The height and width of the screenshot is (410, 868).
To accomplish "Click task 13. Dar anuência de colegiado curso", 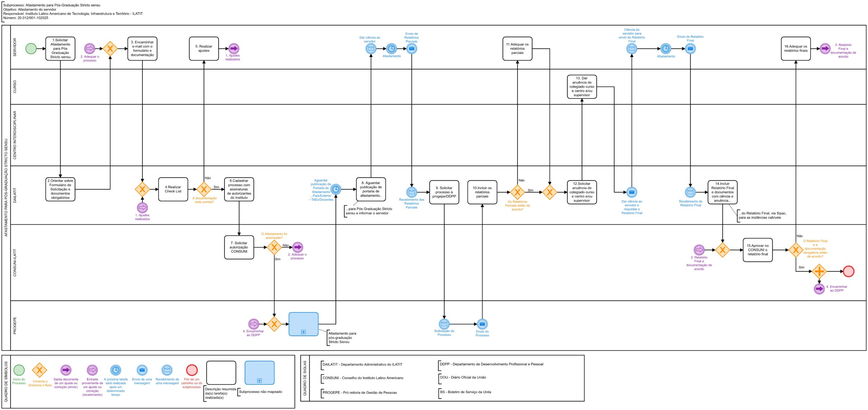I will pos(581,87).
